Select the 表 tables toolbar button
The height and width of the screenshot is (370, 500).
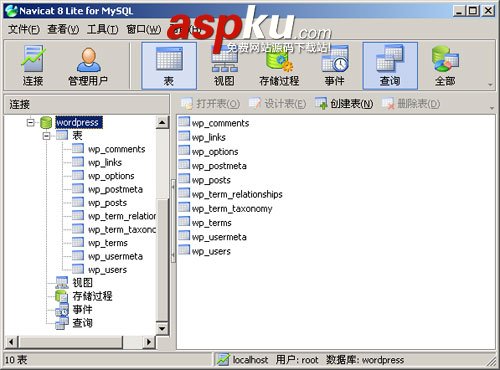[x=169, y=66]
